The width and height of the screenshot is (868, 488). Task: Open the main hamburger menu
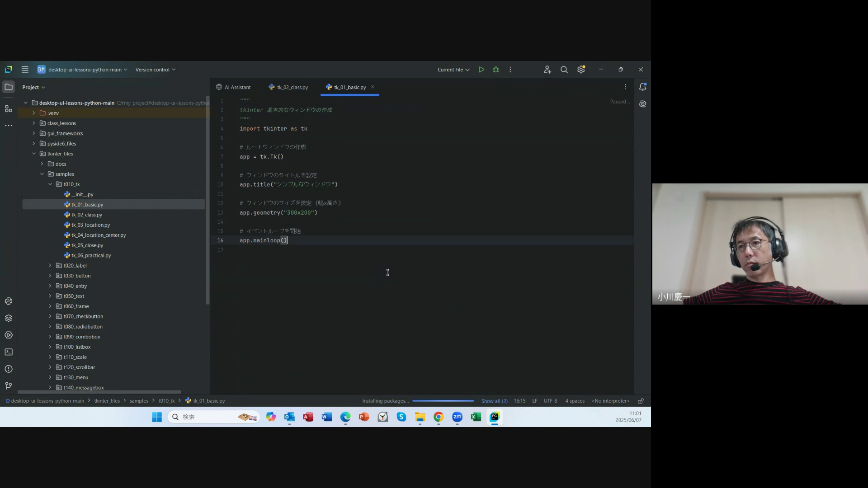point(25,70)
